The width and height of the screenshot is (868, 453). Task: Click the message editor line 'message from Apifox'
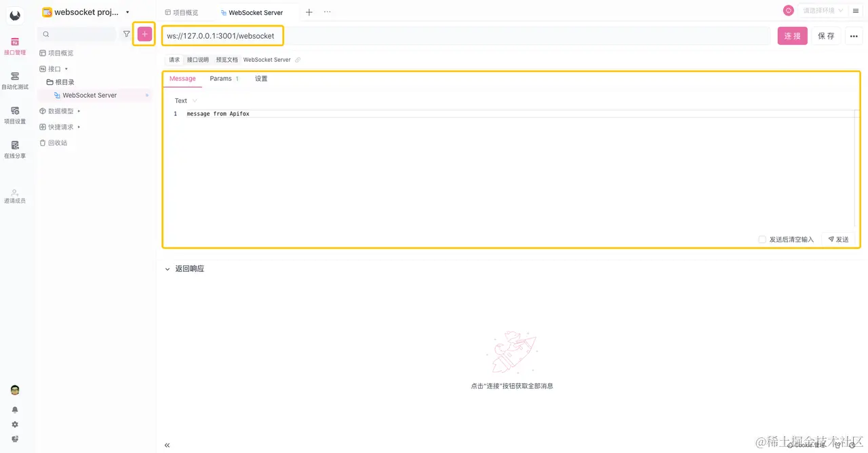[x=218, y=114]
